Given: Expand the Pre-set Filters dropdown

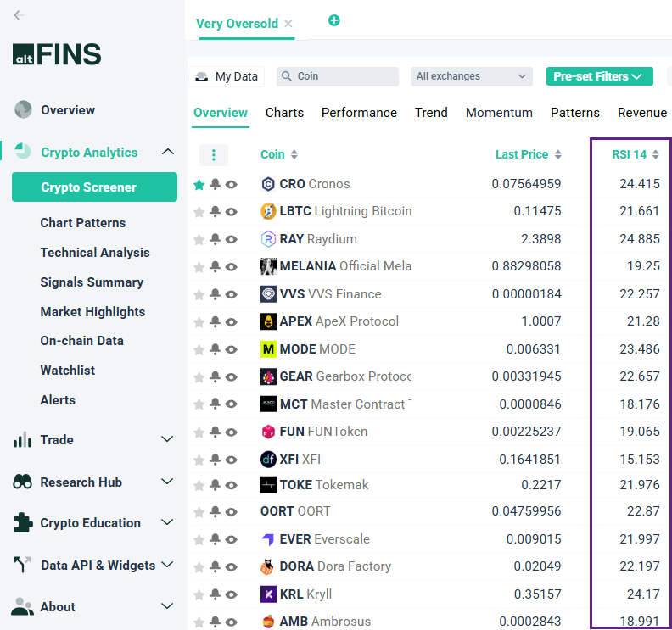Looking at the screenshot, I should 599,76.
